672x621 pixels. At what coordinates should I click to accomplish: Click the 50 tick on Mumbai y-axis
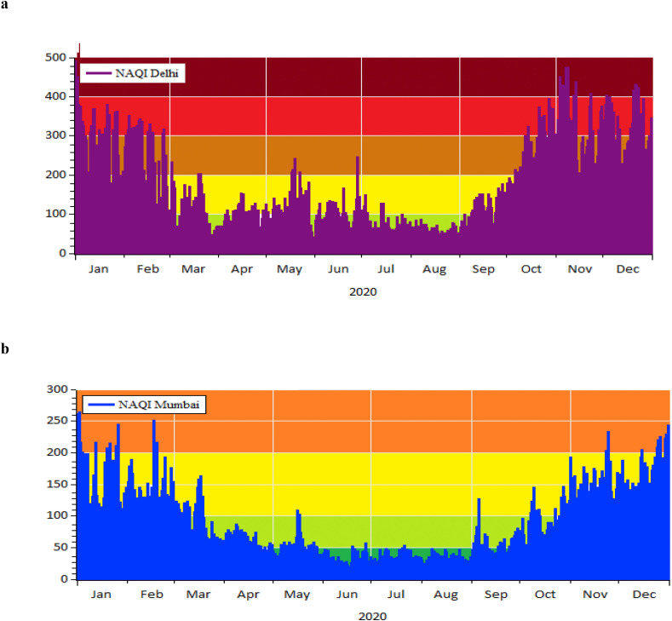60,547
